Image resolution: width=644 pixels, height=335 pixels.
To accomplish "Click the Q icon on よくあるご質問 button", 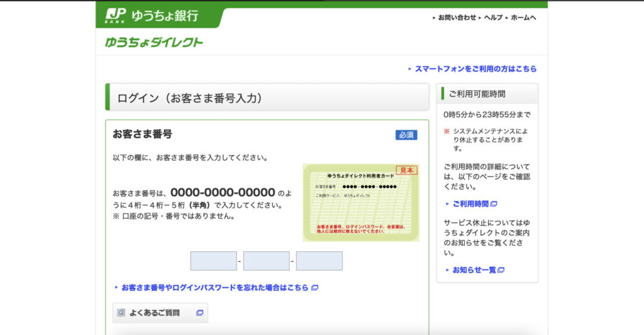I will [x=121, y=313].
